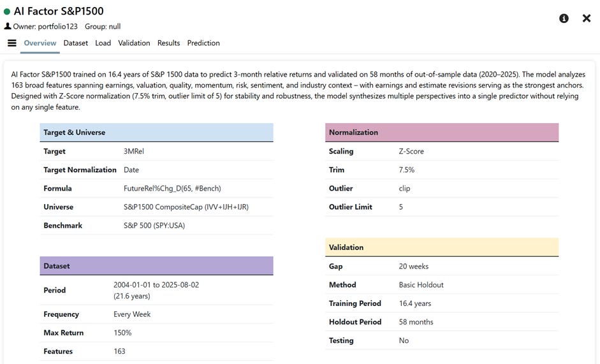Go to the Validation tab
600x364 pixels.
[134, 43]
